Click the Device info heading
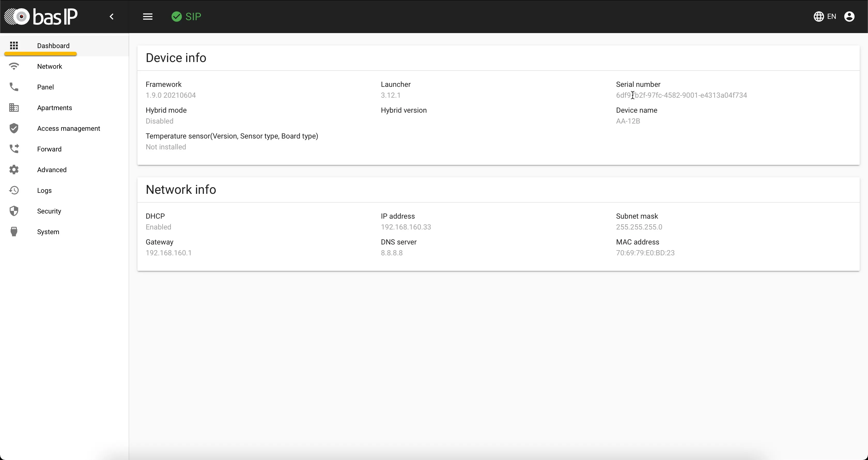Image resolution: width=868 pixels, height=460 pixels. click(x=176, y=58)
